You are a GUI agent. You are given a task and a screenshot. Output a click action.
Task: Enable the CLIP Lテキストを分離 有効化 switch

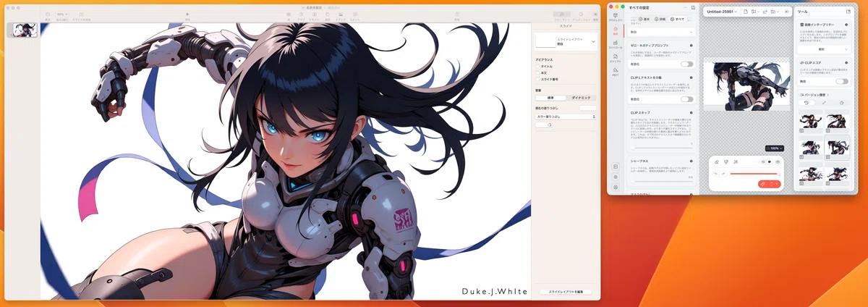[686, 99]
